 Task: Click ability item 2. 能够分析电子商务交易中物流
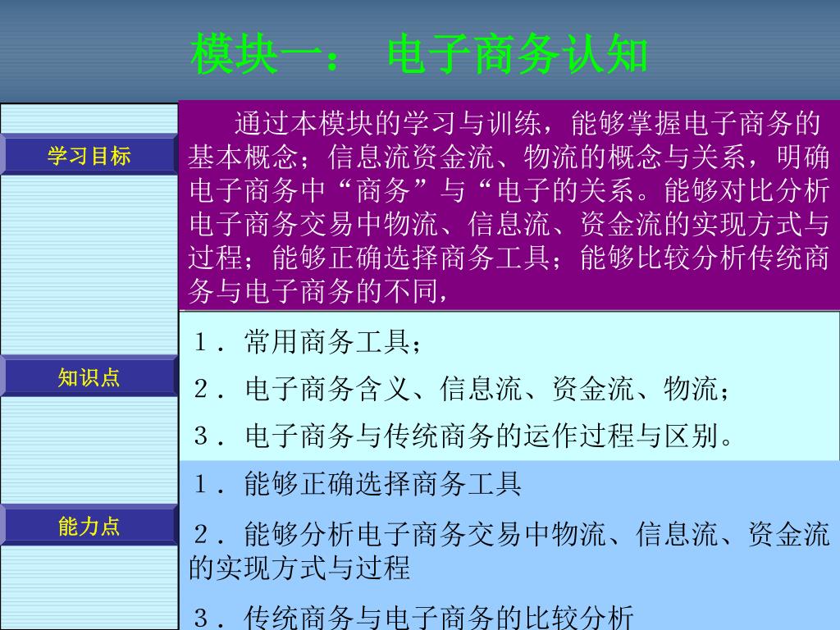tap(511, 534)
